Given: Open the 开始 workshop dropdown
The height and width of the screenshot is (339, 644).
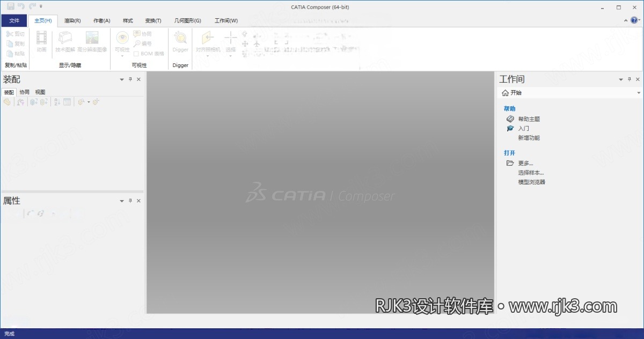Looking at the screenshot, I should 639,93.
